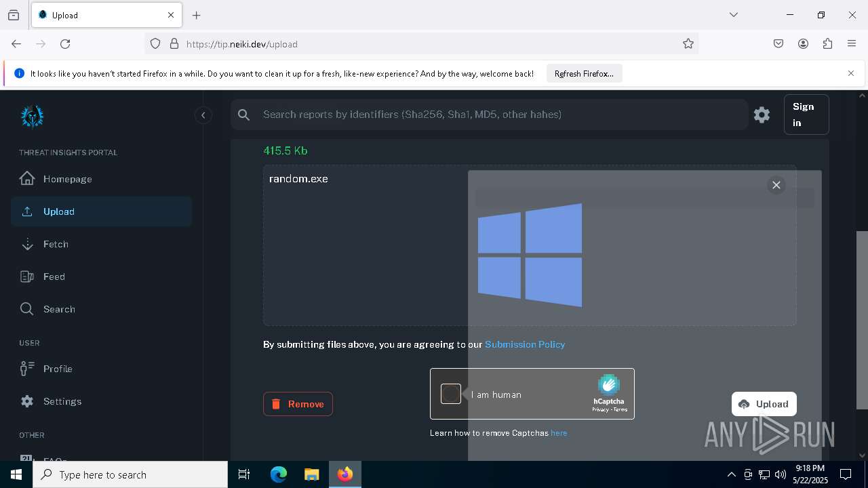Click the sidebar Settings gear icon

point(27,401)
